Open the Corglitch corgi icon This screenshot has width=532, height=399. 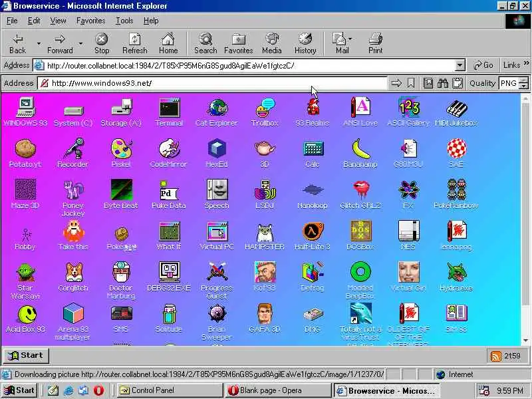click(x=73, y=277)
